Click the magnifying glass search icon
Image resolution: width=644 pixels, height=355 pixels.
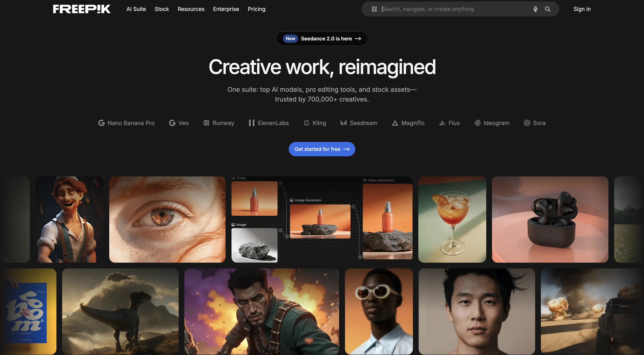click(x=548, y=9)
